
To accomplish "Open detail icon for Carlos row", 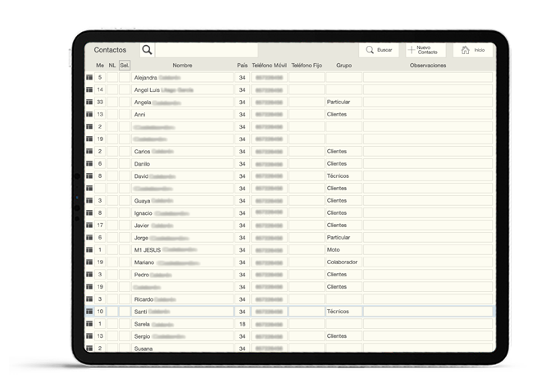I will [x=89, y=152].
